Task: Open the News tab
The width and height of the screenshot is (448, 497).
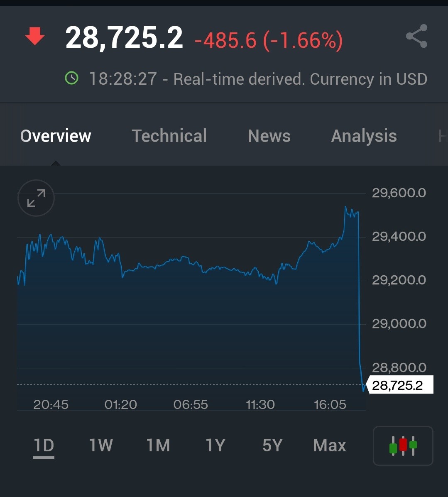Action: click(269, 136)
